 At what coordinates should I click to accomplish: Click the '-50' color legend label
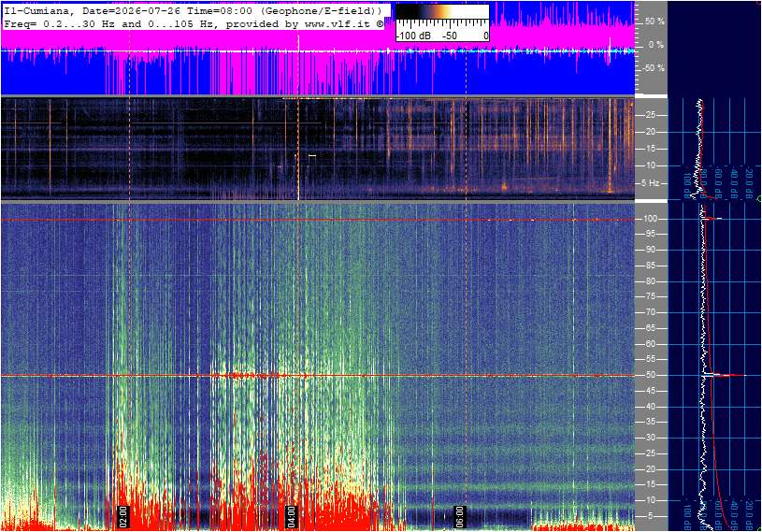(x=450, y=36)
